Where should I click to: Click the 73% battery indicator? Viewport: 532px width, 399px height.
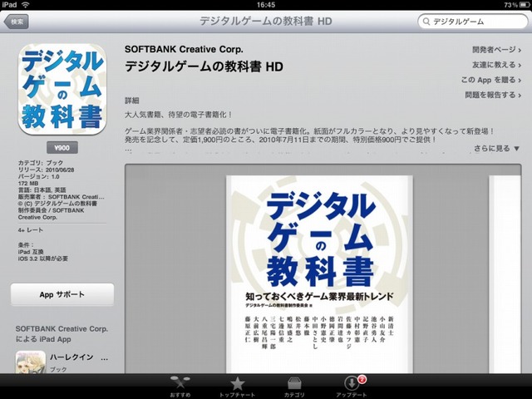pyautogui.click(x=517, y=5)
